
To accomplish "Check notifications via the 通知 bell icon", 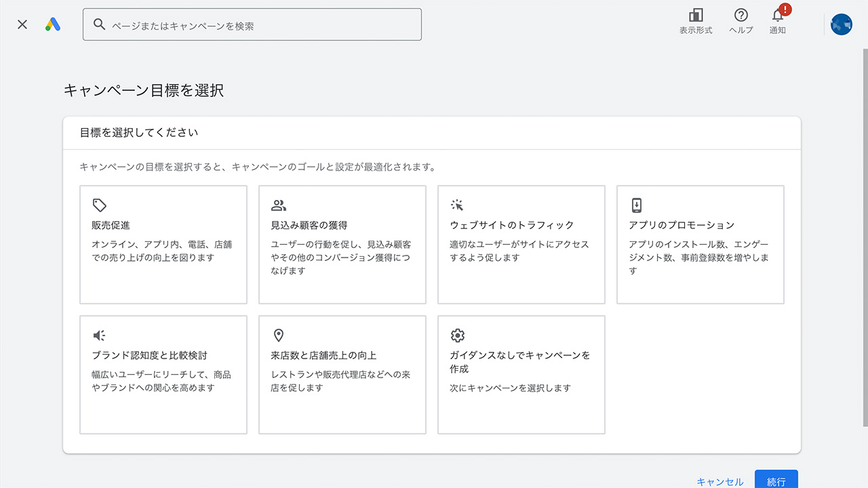I will pyautogui.click(x=777, y=20).
